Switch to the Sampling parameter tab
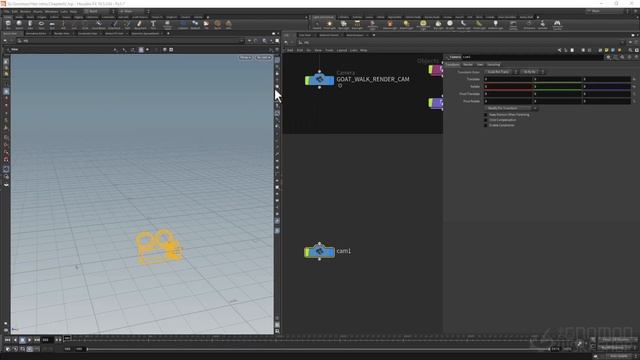The image size is (640, 360). pyautogui.click(x=493, y=64)
